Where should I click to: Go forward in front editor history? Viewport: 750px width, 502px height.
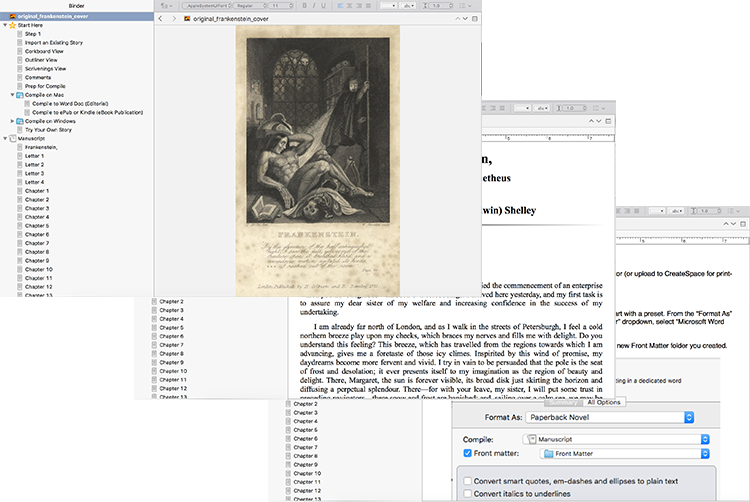(174, 19)
